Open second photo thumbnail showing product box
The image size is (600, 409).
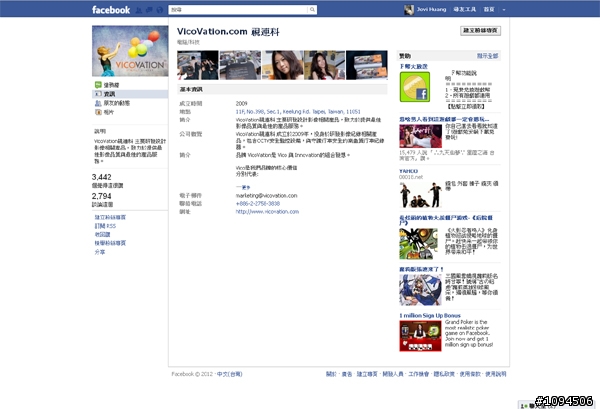pyautogui.click(x=240, y=65)
